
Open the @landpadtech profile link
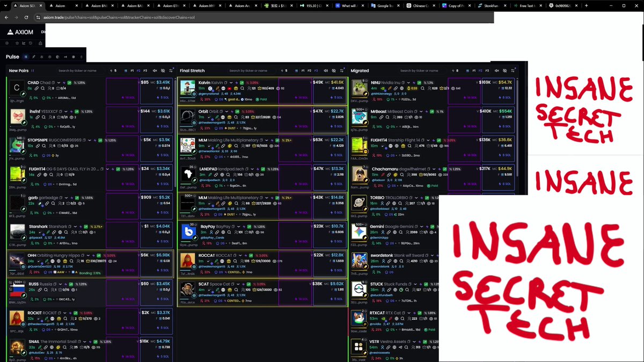[210, 180]
